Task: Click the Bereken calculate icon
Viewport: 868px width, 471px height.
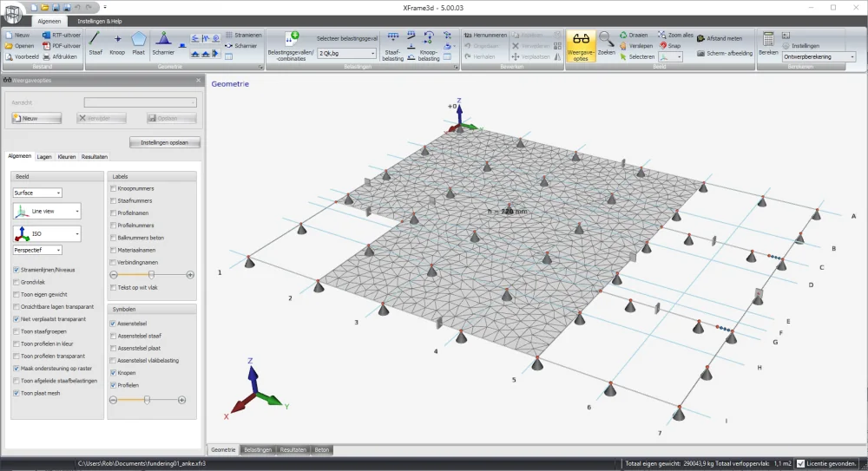Action: 768,43
